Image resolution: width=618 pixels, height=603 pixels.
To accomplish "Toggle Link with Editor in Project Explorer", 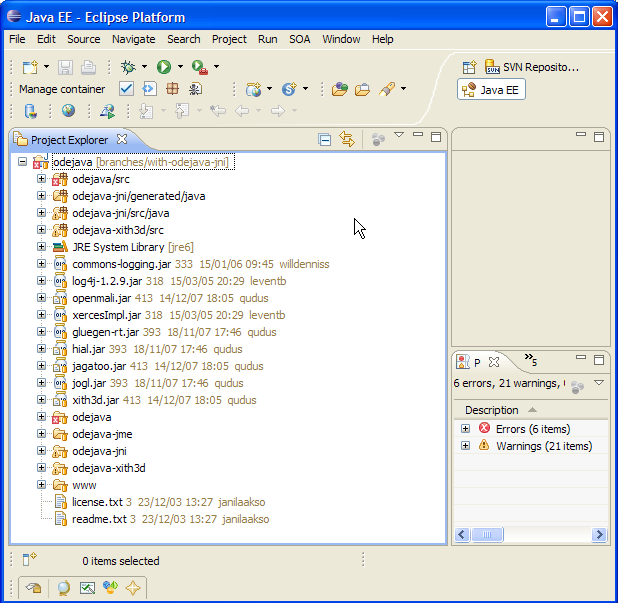I will coord(347,139).
